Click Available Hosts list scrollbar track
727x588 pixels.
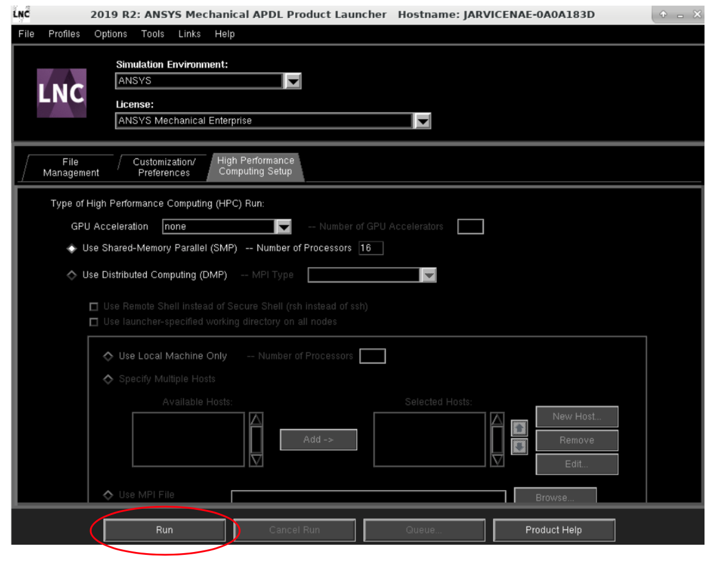[256, 440]
